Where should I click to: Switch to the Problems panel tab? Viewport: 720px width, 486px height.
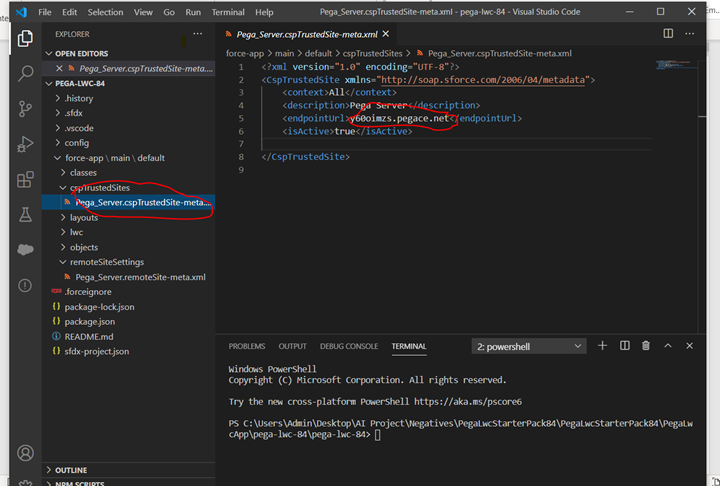click(x=247, y=346)
